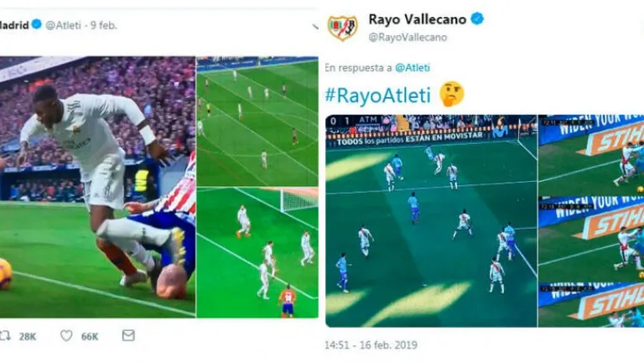The image size is (644, 362).
Task: Click Rayo Vallecano's verified badge
Action: (477, 19)
